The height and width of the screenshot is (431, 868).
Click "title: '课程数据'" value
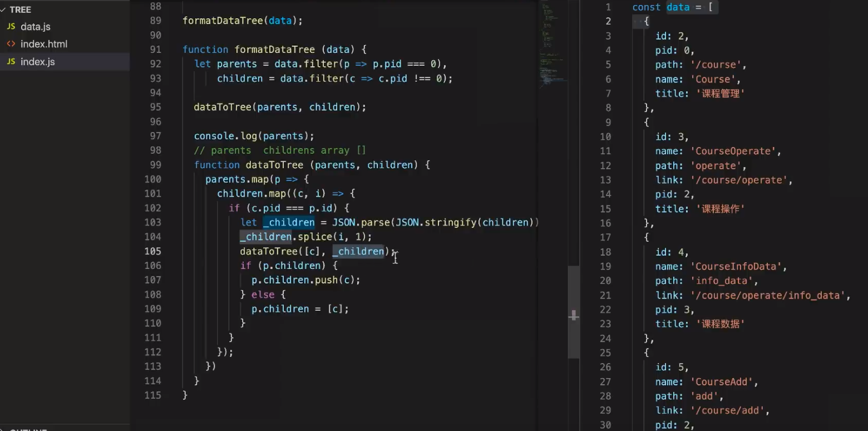click(x=700, y=324)
